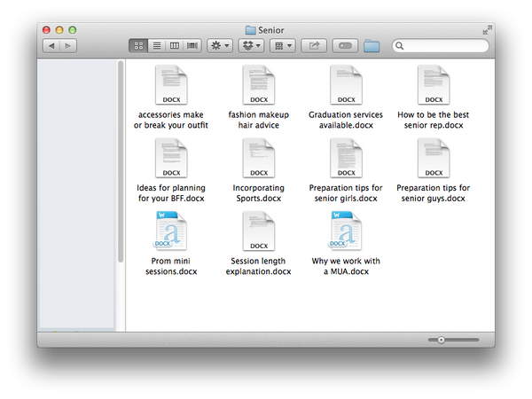Adjust the icon size slider
This screenshot has width=532, height=399.
tap(441, 340)
